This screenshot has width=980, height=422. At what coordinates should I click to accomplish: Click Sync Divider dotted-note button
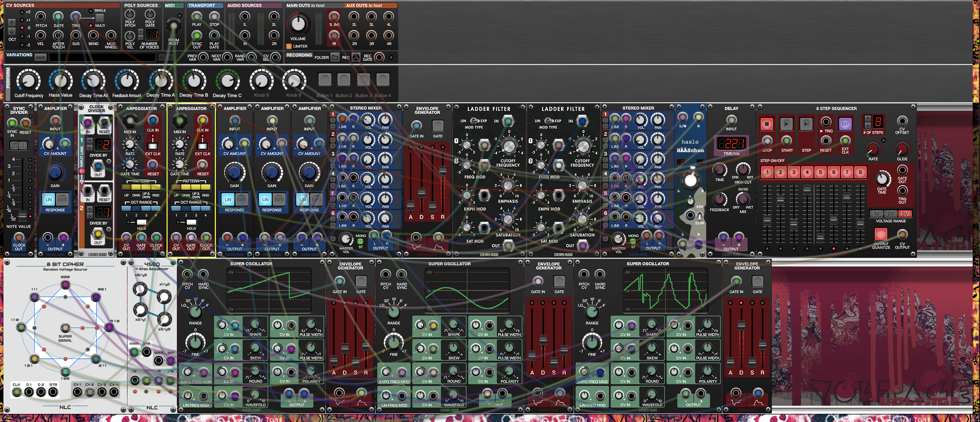tap(23, 145)
